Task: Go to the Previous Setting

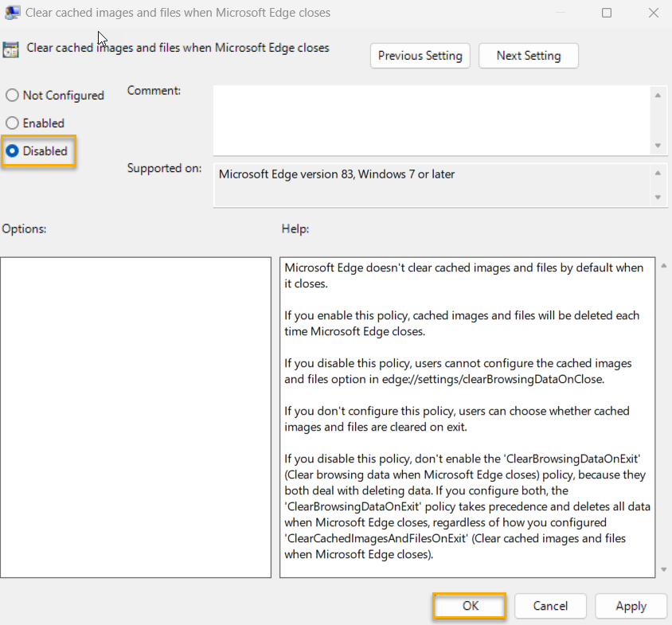Action: pos(420,56)
